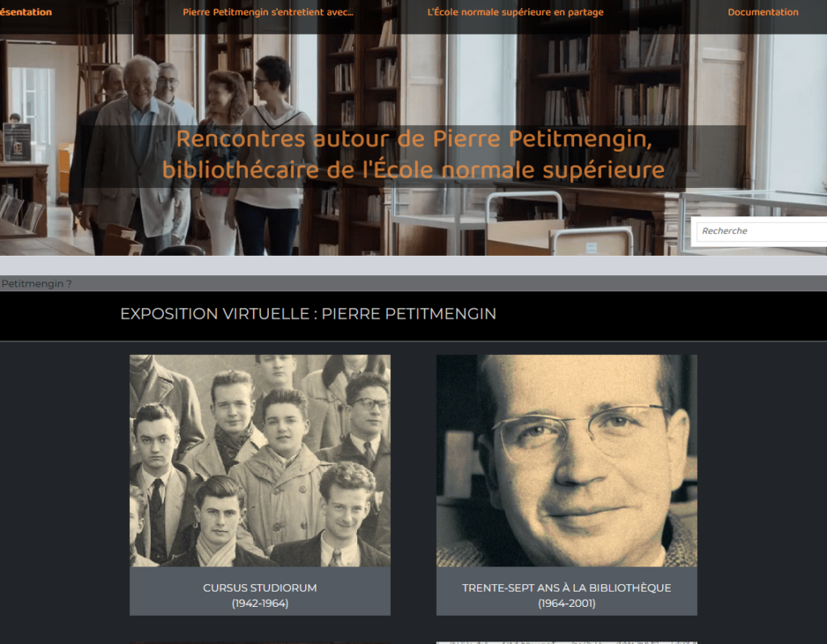Open "Pierre Petitmengin s'entretient avec..." menu
This screenshot has width=827, height=644.
(x=268, y=12)
